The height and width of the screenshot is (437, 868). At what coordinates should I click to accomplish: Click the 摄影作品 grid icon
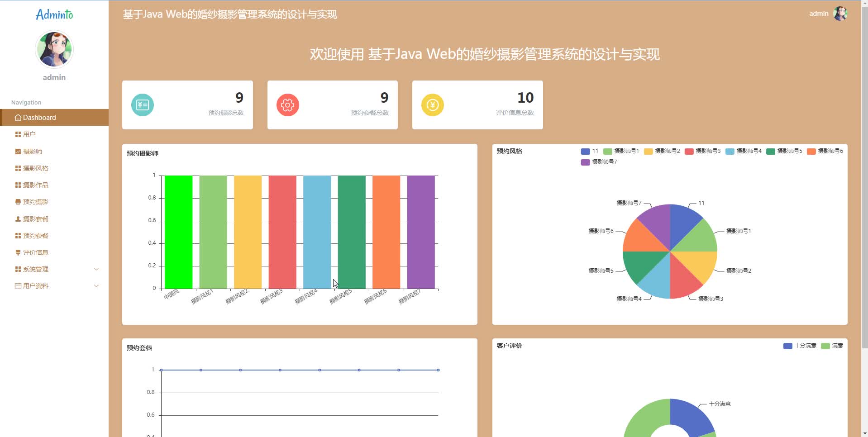(18, 185)
